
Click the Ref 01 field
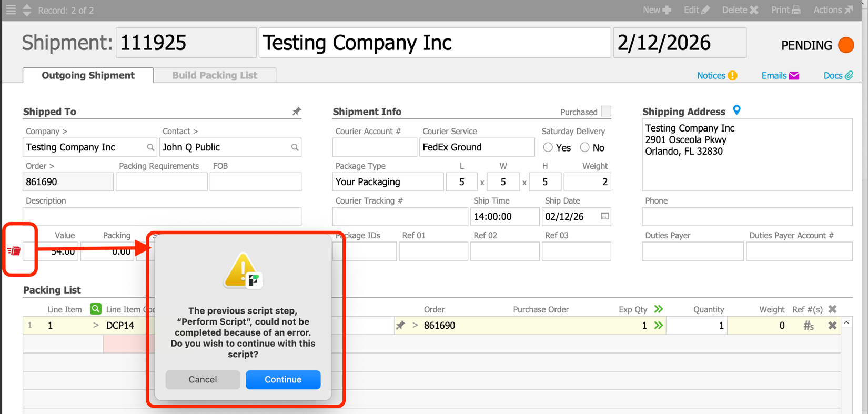tap(433, 251)
